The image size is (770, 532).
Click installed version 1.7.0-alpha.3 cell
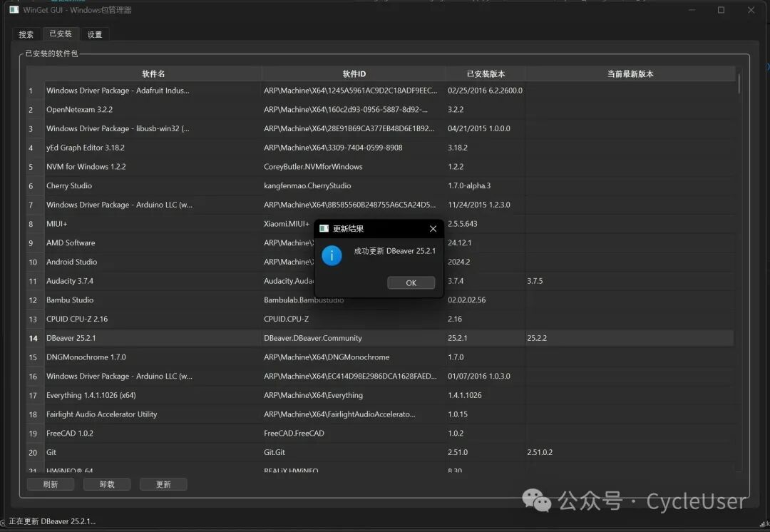(486, 185)
